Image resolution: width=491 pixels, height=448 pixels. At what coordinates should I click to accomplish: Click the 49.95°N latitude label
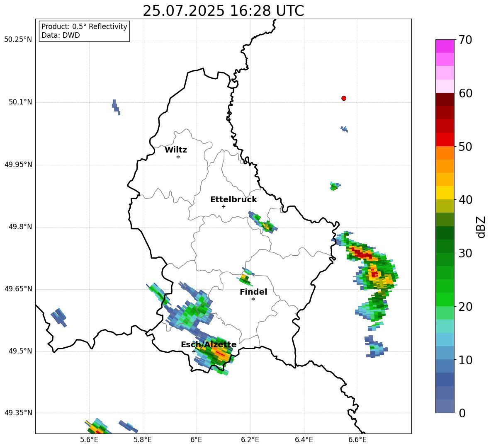[x=18, y=165]
